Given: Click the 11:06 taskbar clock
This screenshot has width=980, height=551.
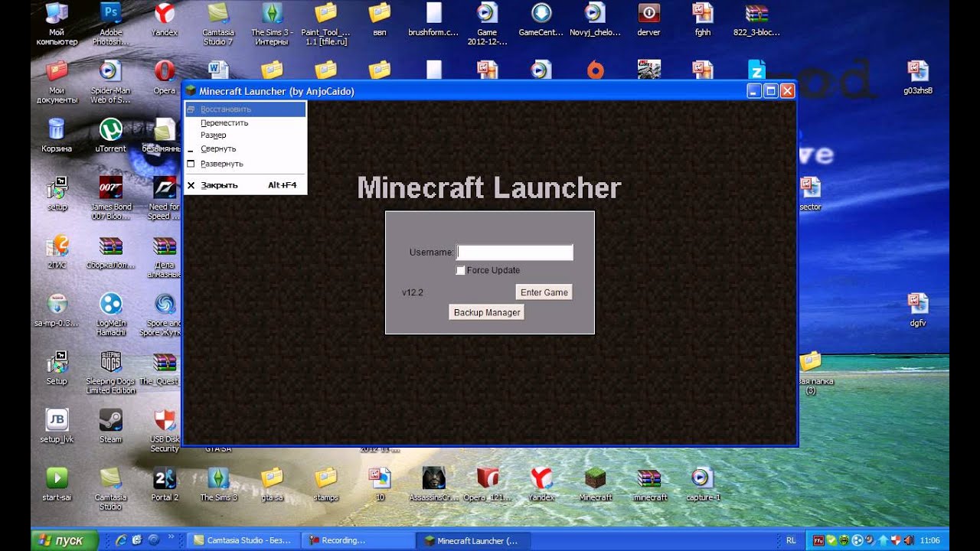Looking at the screenshot, I should point(929,540).
